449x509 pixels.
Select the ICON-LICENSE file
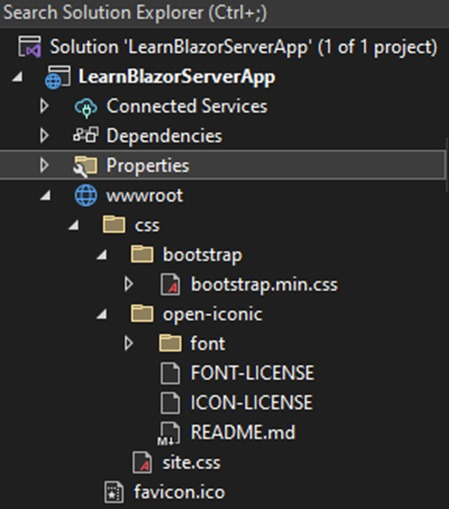pyautogui.click(x=251, y=402)
